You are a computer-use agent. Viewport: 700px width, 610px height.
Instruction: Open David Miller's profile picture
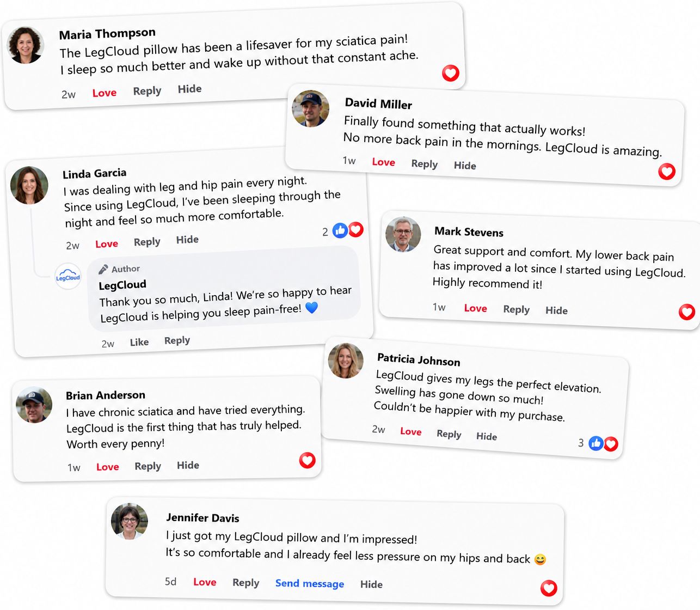[311, 109]
